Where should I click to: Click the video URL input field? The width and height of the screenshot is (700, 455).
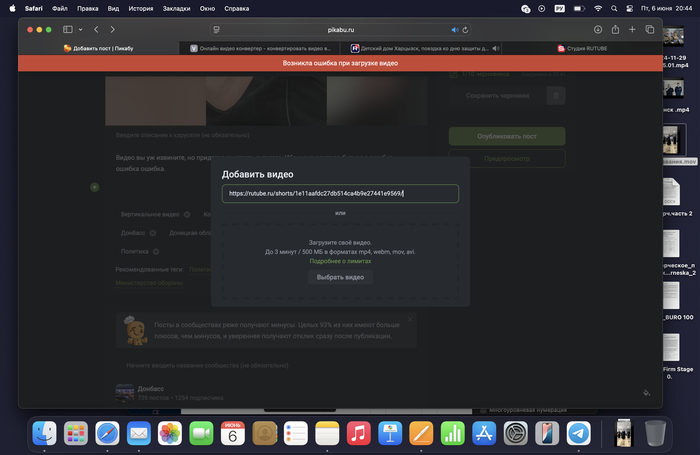[340, 194]
